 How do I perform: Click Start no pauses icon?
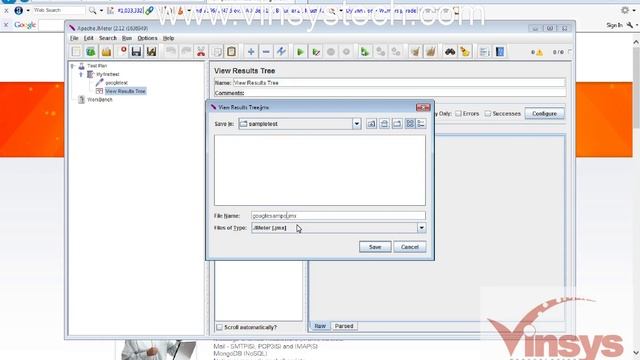(316, 52)
